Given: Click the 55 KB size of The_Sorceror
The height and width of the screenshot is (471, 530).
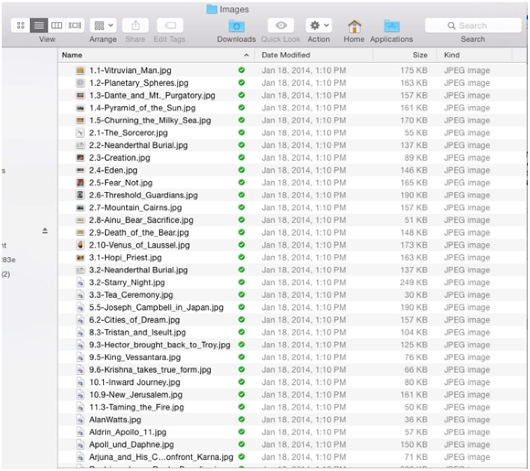Looking at the screenshot, I should [416, 133].
